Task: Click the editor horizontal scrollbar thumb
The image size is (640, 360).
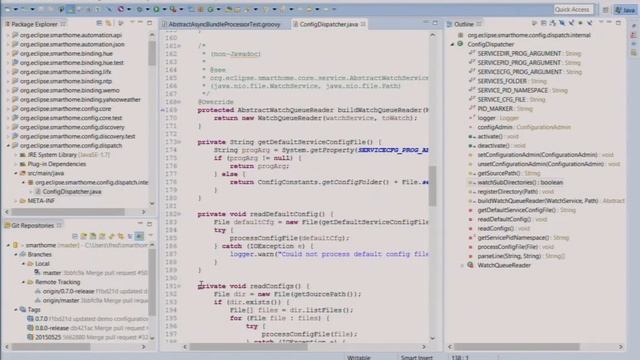Action: (x=248, y=347)
